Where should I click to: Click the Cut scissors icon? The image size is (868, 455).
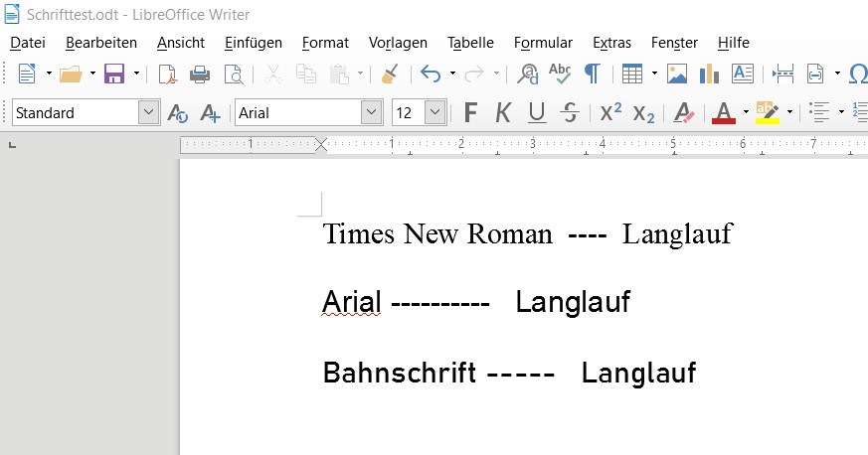272,74
